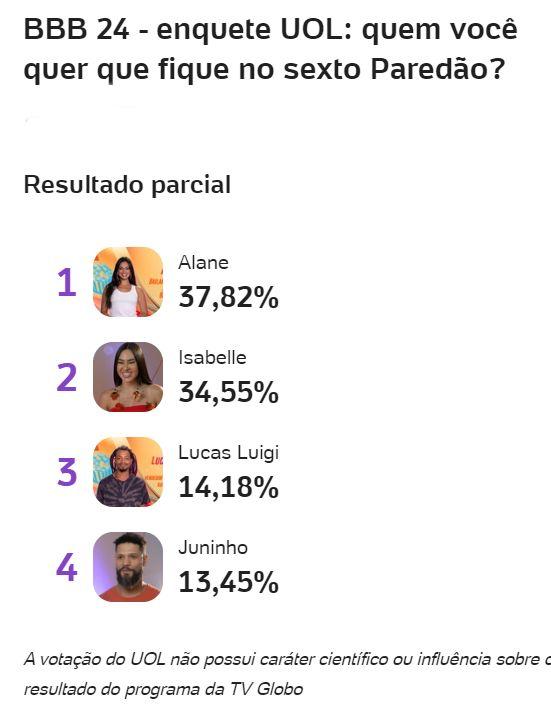Click the BBB 24 enquete UOL headline

pos(270,49)
